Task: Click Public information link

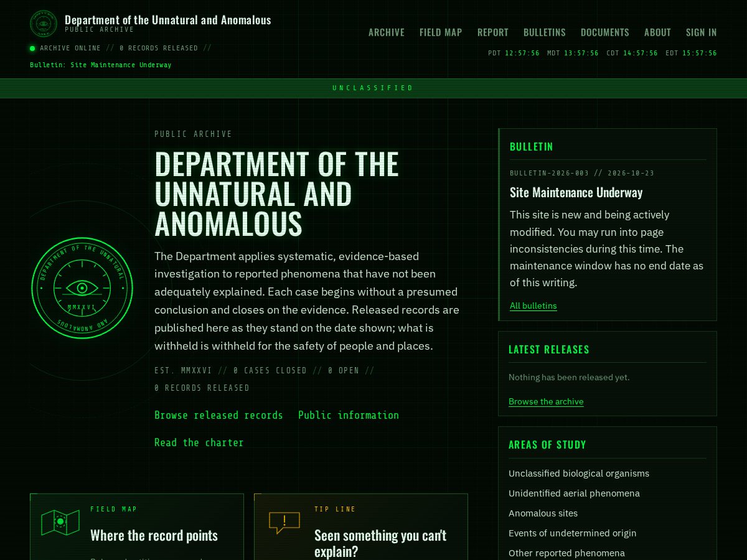Action: pyautogui.click(x=349, y=415)
